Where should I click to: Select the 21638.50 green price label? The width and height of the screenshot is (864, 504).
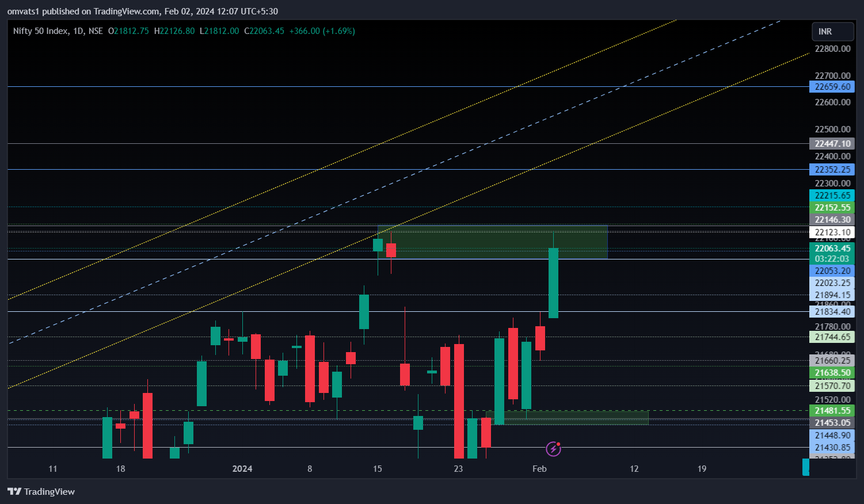tap(832, 373)
